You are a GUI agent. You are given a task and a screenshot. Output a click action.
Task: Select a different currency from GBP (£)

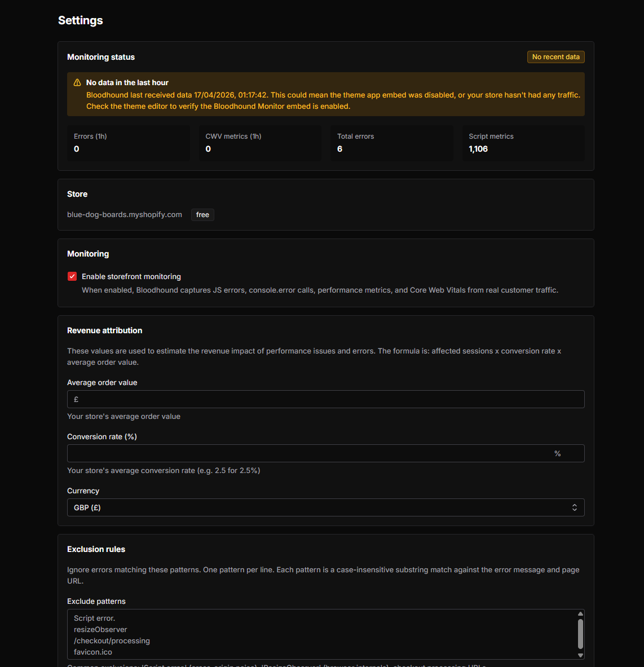(x=325, y=507)
